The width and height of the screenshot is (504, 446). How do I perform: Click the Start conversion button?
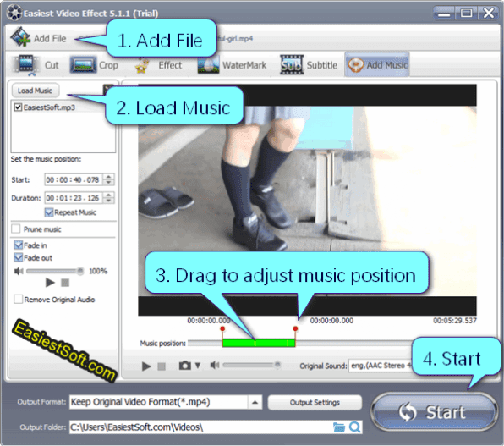[x=435, y=411]
